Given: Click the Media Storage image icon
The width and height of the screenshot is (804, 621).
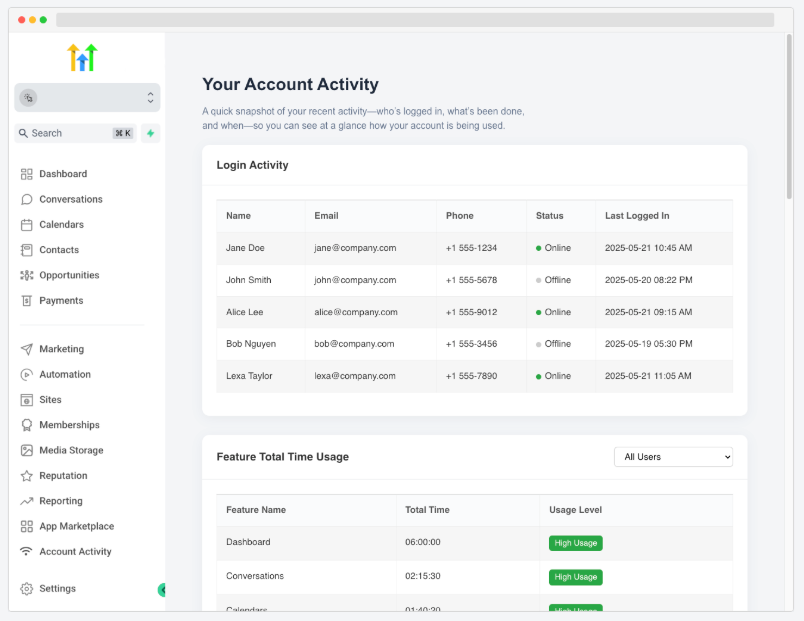Looking at the screenshot, I should 27,450.
